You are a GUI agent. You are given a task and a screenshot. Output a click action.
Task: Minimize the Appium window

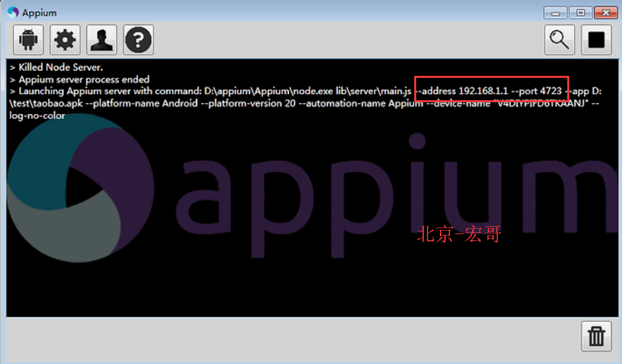(x=555, y=13)
